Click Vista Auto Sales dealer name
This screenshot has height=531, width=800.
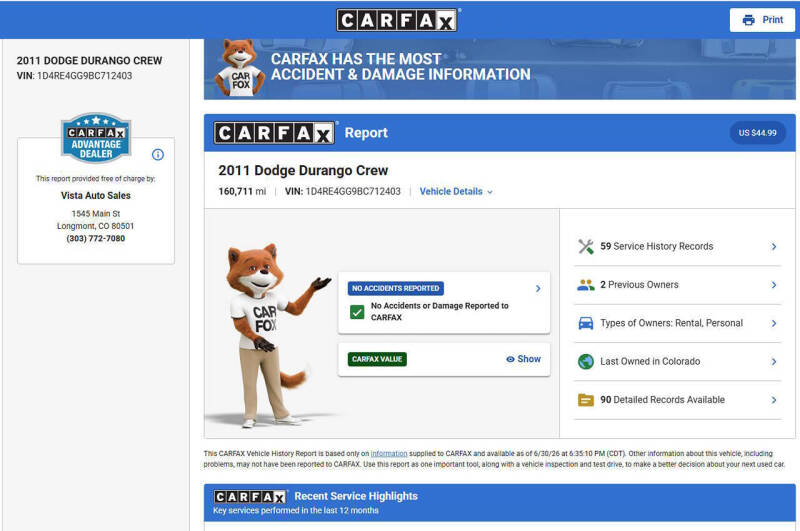(x=96, y=196)
